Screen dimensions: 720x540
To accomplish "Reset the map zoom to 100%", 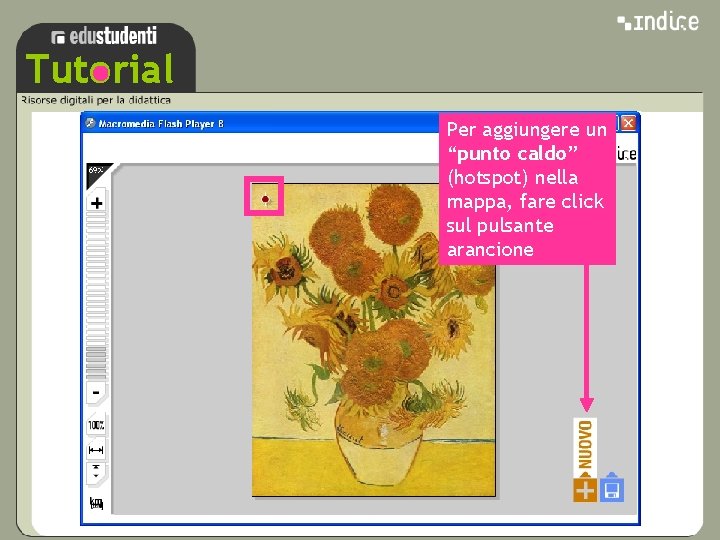I will (96, 425).
